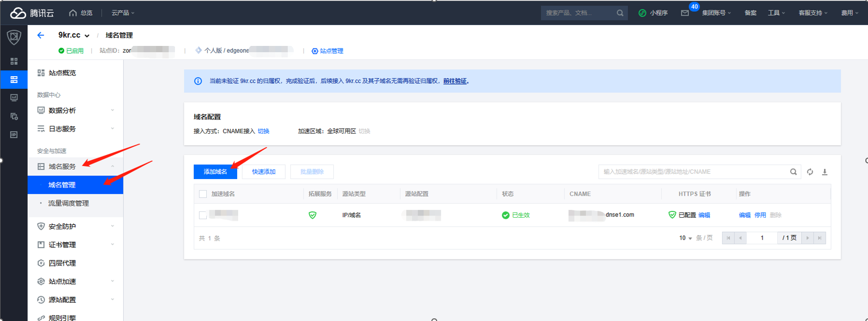
Task: Click the 站点管理 link
Action: (331, 51)
